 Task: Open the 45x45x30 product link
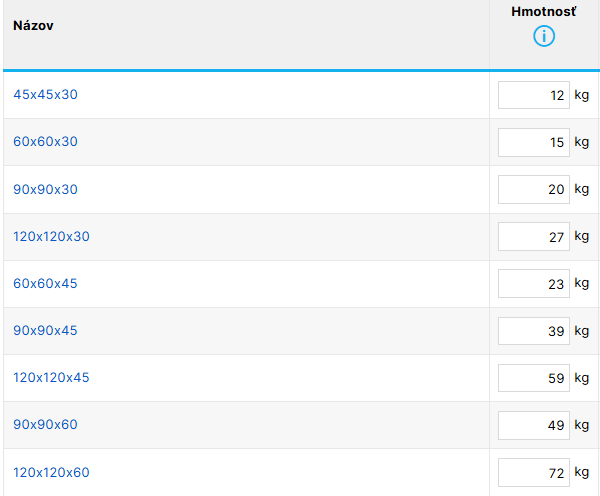tap(46, 95)
